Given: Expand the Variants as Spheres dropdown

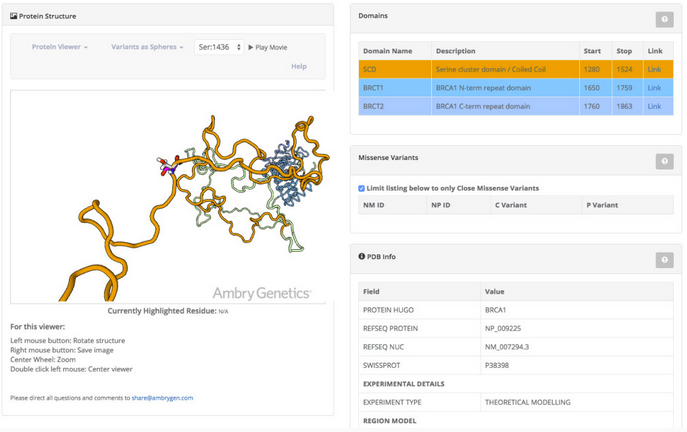Looking at the screenshot, I should pyautogui.click(x=147, y=47).
